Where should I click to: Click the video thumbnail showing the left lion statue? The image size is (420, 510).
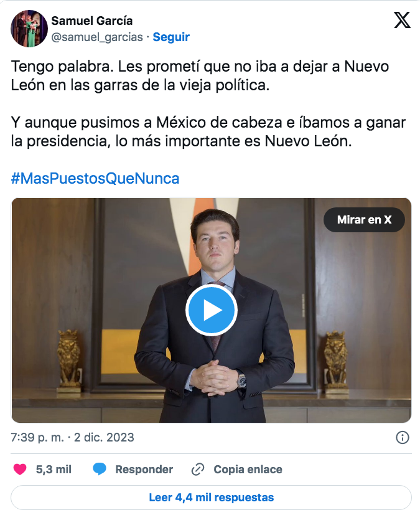click(x=68, y=361)
